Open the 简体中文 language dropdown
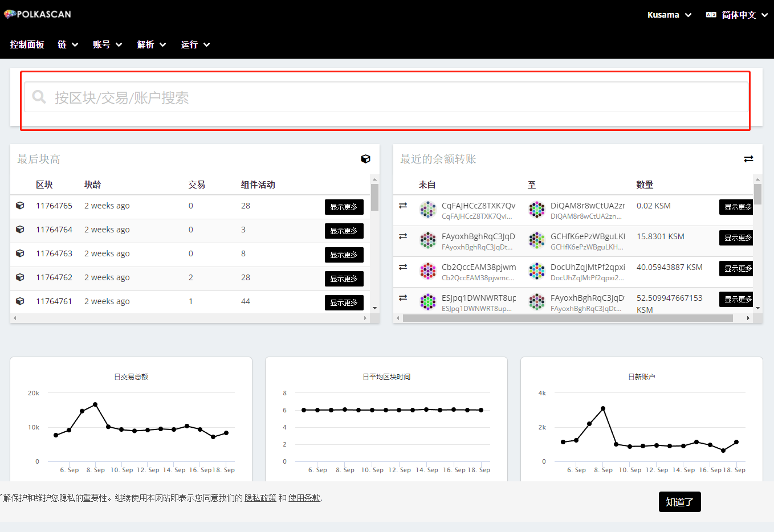 737,15
